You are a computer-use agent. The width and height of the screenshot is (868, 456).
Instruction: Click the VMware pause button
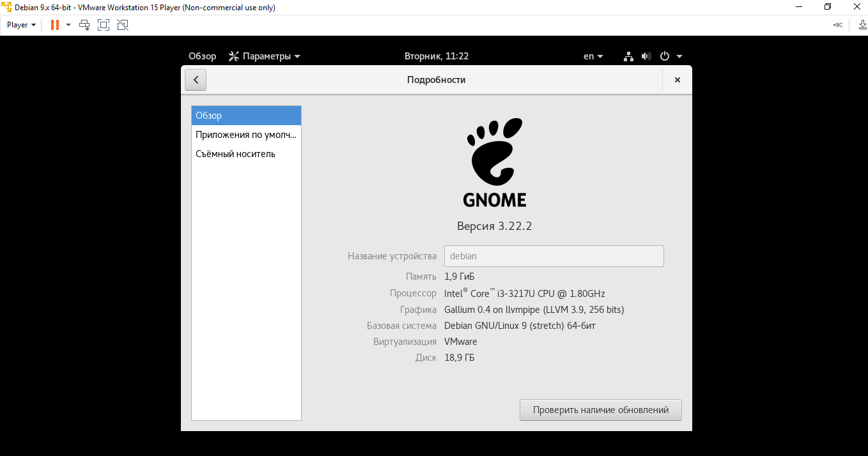pyautogui.click(x=55, y=25)
